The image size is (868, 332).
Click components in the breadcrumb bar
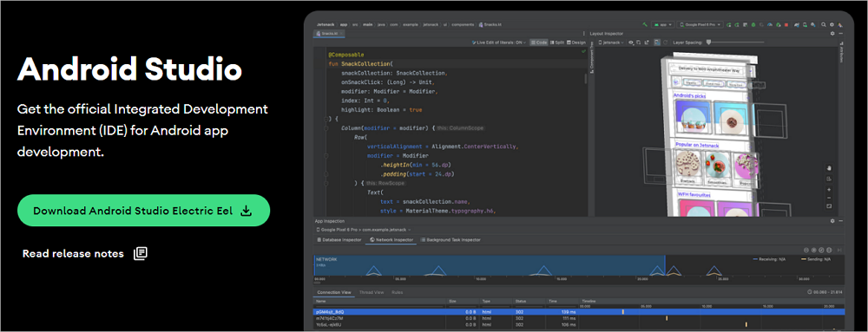point(463,24)
